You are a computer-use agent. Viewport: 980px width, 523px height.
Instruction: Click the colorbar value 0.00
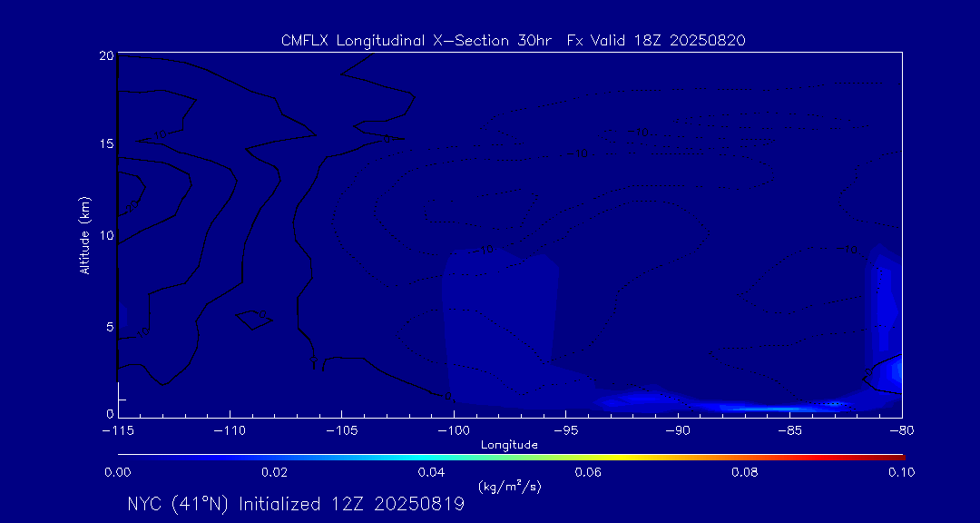118,472
